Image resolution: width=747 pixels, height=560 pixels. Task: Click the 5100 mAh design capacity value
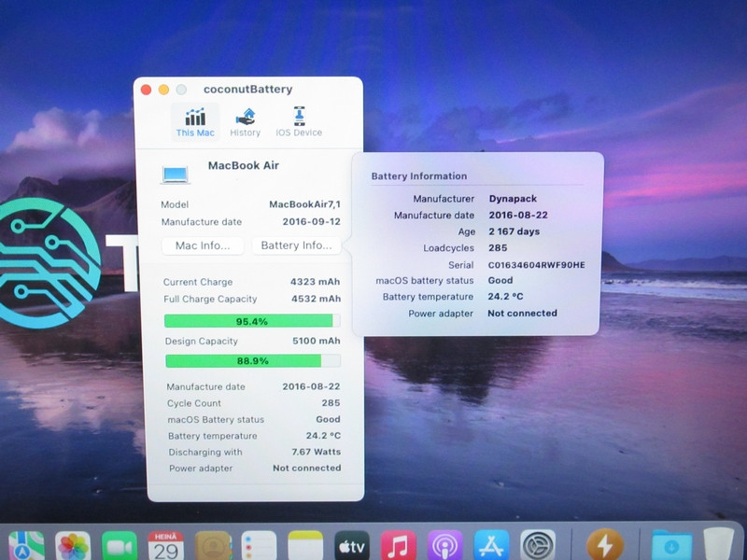(x=317, y=341)
